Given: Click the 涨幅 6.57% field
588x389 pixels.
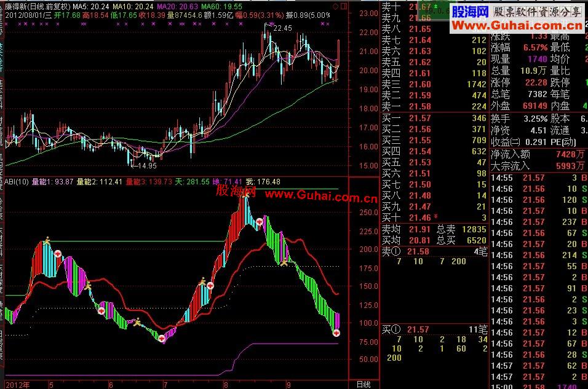Looking at the screenshot, I should pyautogui.click(x=519, y=47).
